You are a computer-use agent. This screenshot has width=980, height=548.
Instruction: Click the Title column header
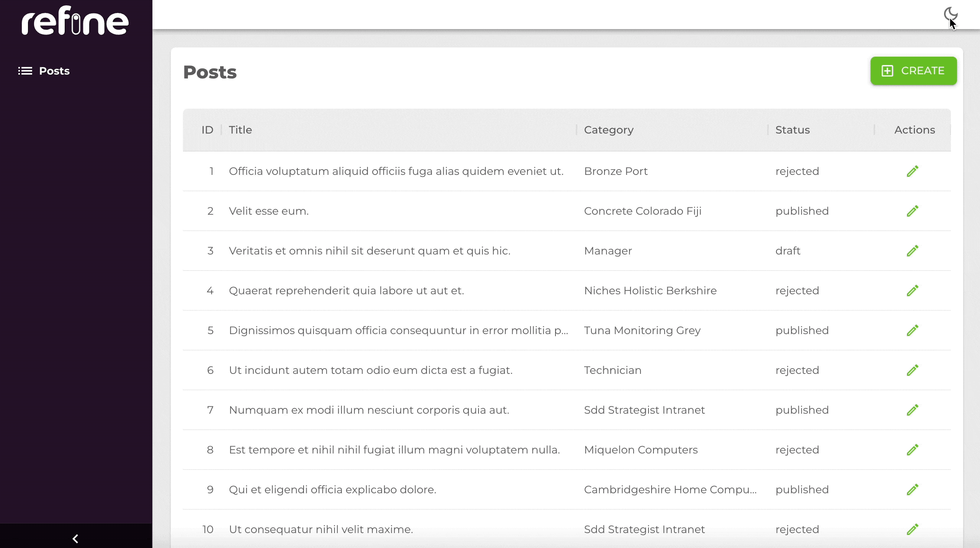click(x=240, y=130)
